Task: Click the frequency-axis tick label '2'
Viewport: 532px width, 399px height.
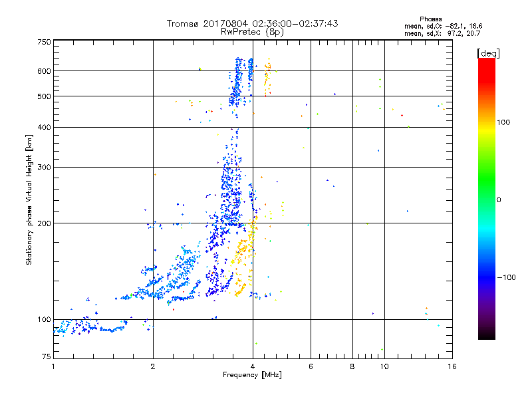Action: [x=153, y=366]
